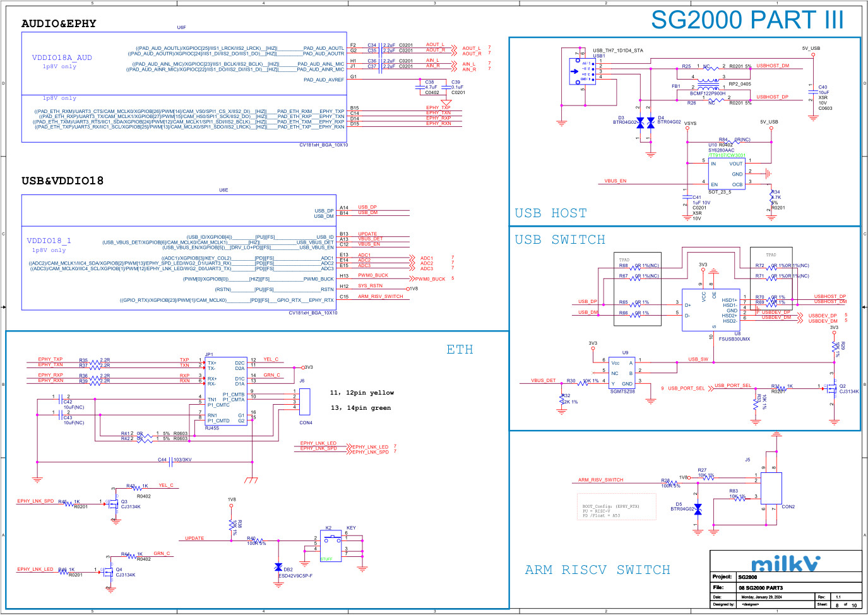Click the "ARM RISCV SWITCH" block label

pyautogui.click(x=597, y=570)
